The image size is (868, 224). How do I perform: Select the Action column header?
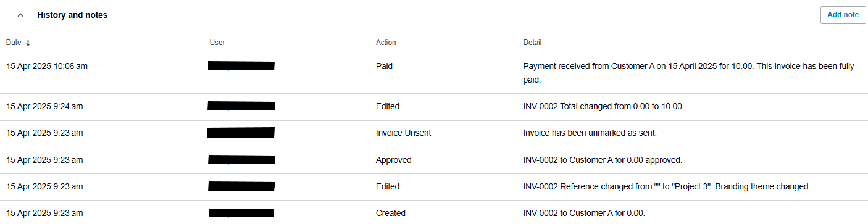coord(386,43)
